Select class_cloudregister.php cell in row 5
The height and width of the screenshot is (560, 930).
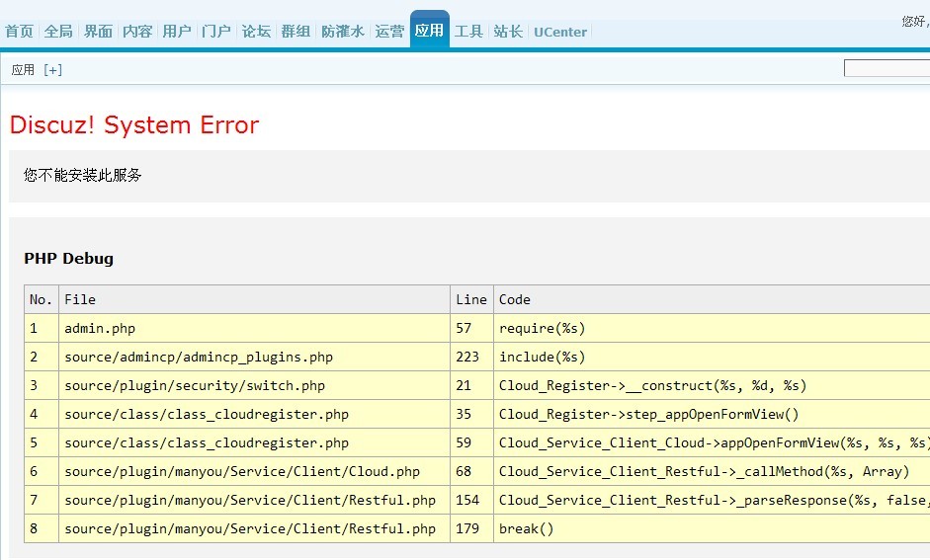coord(254,442)
